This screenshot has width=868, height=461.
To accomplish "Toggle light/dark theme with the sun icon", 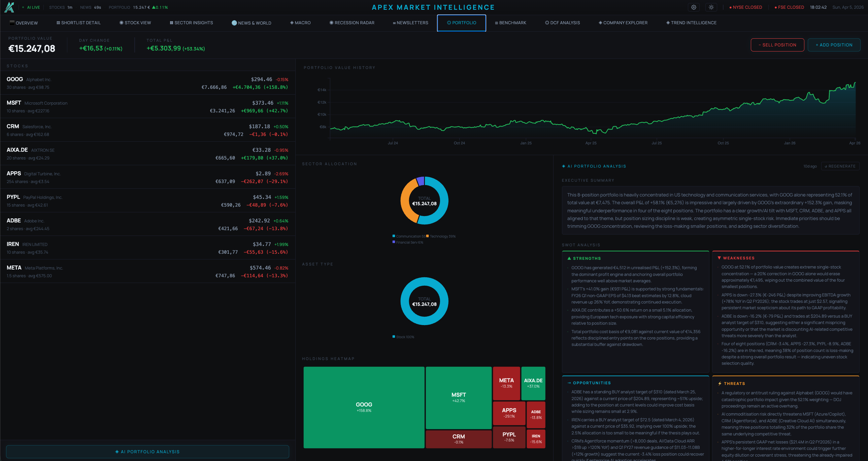I will tap(711, 7).
